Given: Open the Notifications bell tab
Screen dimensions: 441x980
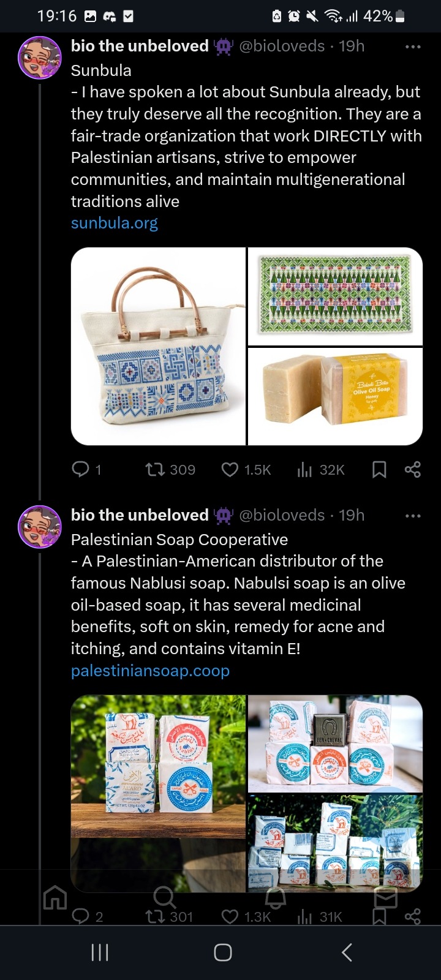Looking at the screenshot, I should (276, 898).
